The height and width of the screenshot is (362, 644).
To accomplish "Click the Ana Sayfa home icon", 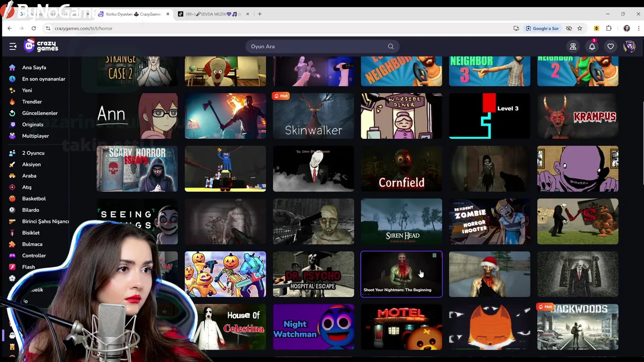I will (x=12, y=67).
